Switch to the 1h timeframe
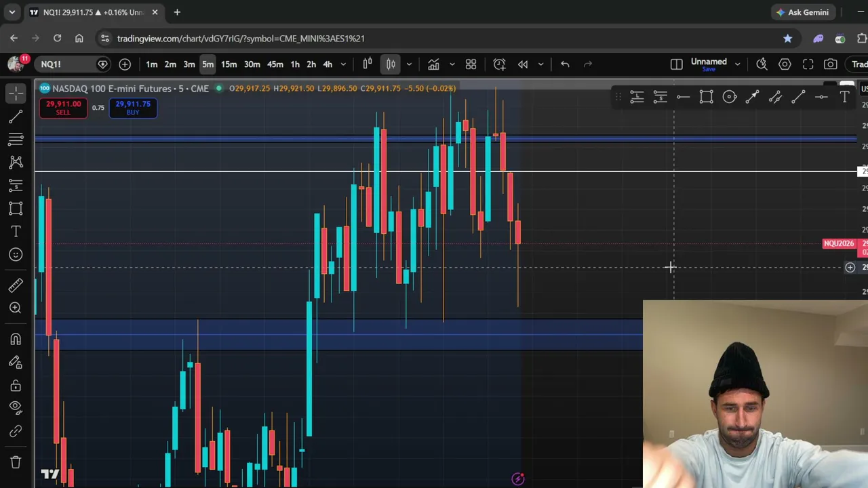 (x=295, y=64)
